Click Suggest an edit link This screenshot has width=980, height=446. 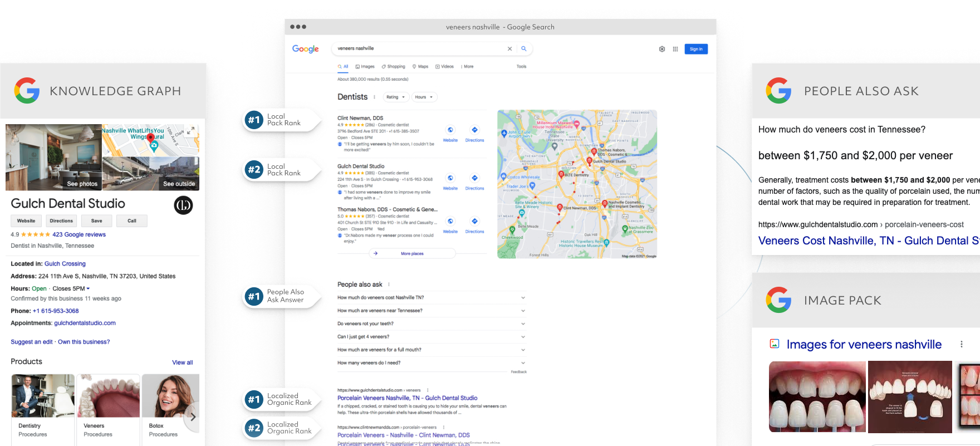tap(32, 342)
